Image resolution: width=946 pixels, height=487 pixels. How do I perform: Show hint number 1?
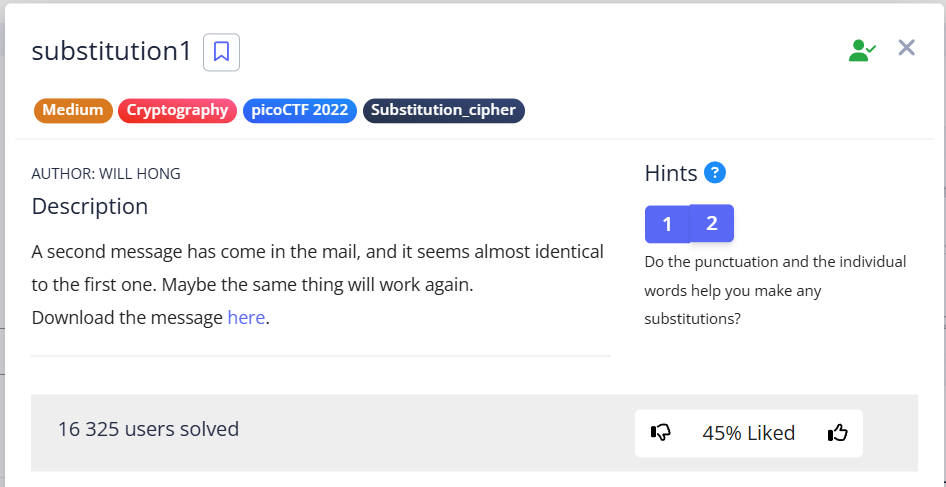[x=667, y=224]
